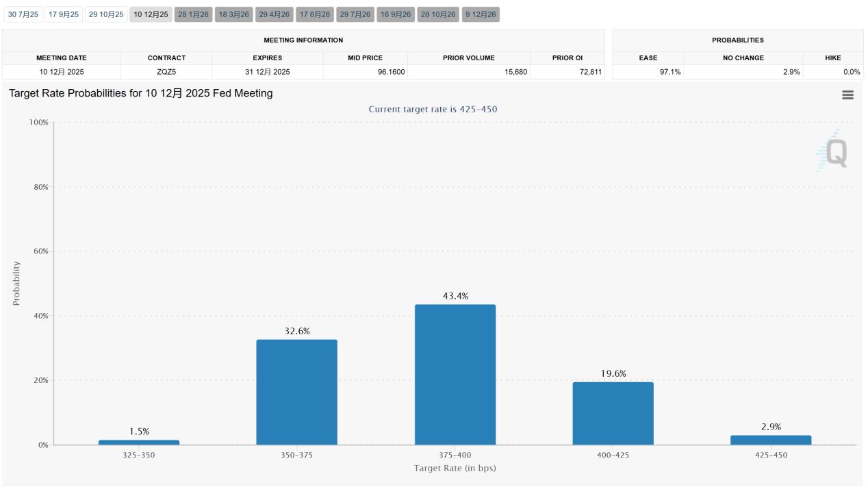
Task: Click the 325-350 probability bar
Action: point(139,442)
